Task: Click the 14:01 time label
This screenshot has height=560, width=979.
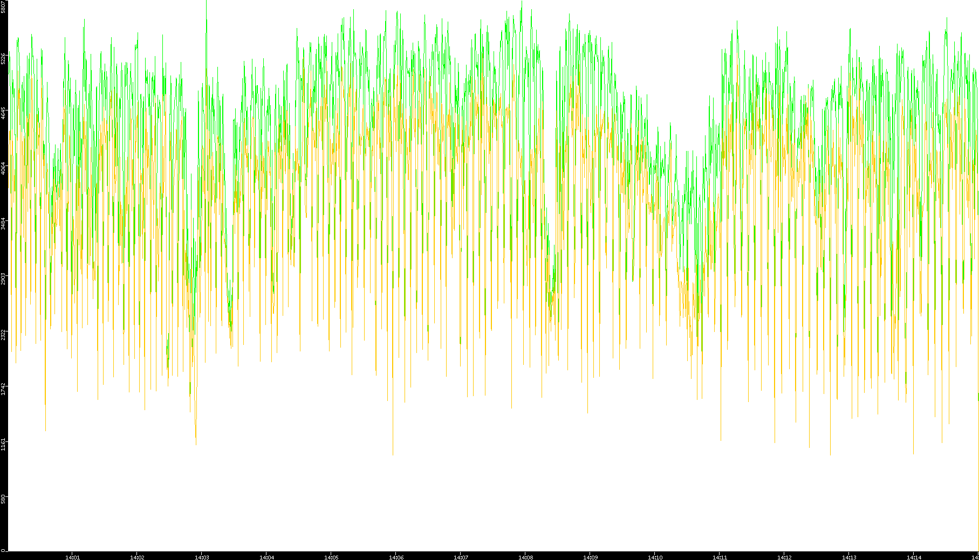Action: pos(72,557)
